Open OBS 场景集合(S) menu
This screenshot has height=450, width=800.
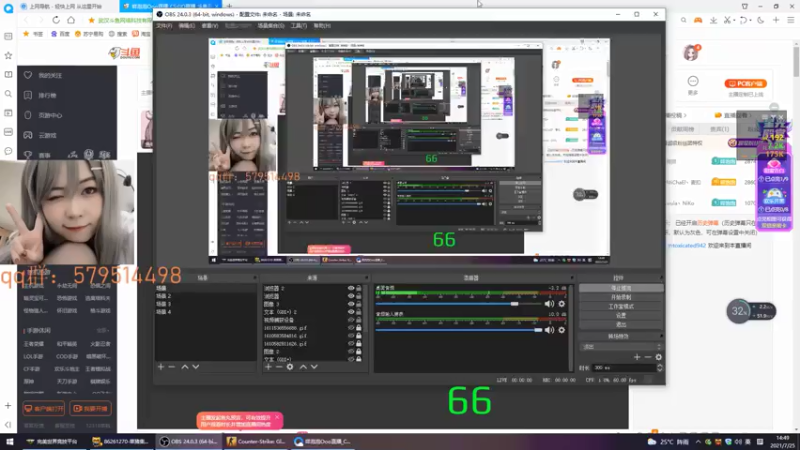270,26
